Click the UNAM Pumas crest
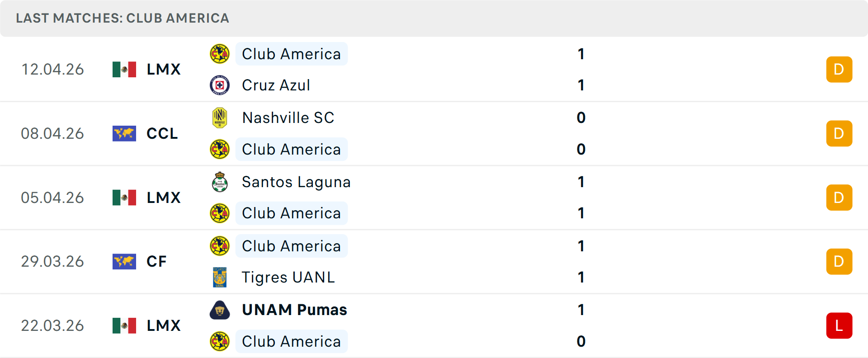The height and width of the screenshot is (358, 868). click(x=220, y=310)
